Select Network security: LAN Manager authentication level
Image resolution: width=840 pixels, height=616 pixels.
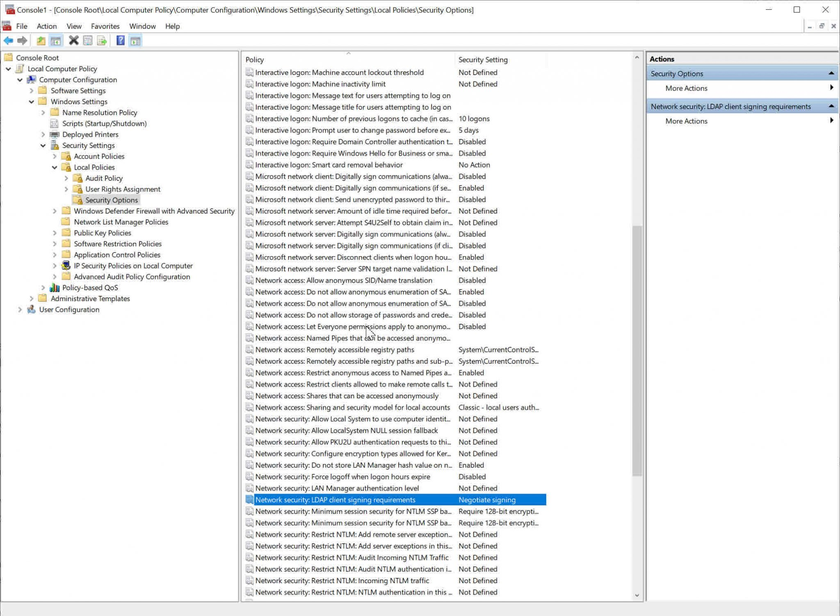336,488
